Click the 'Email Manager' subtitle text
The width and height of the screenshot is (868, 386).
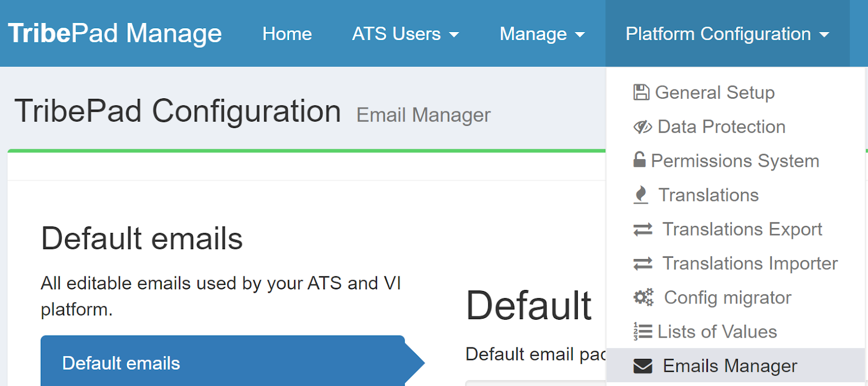(424, 115)
